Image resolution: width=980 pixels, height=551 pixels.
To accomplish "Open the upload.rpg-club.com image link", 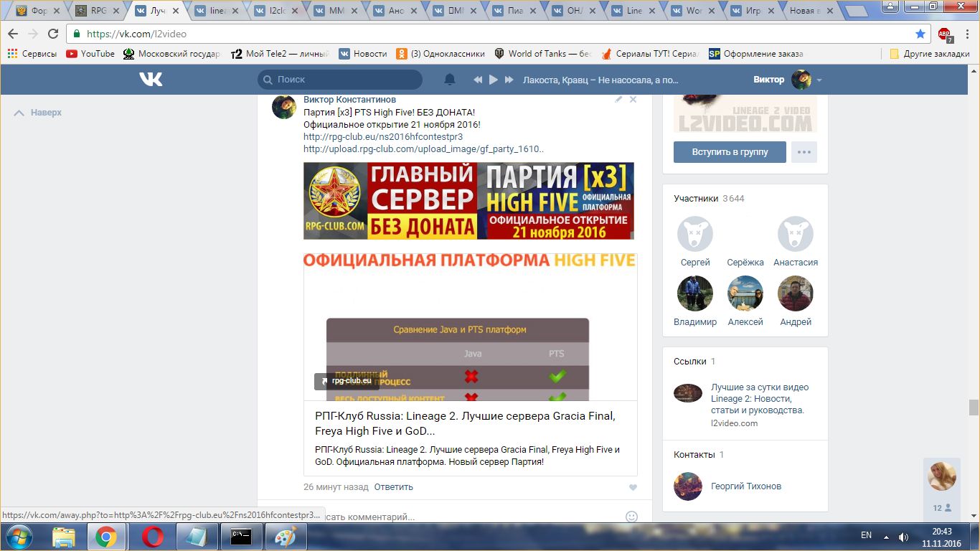I will coord(423,149).
